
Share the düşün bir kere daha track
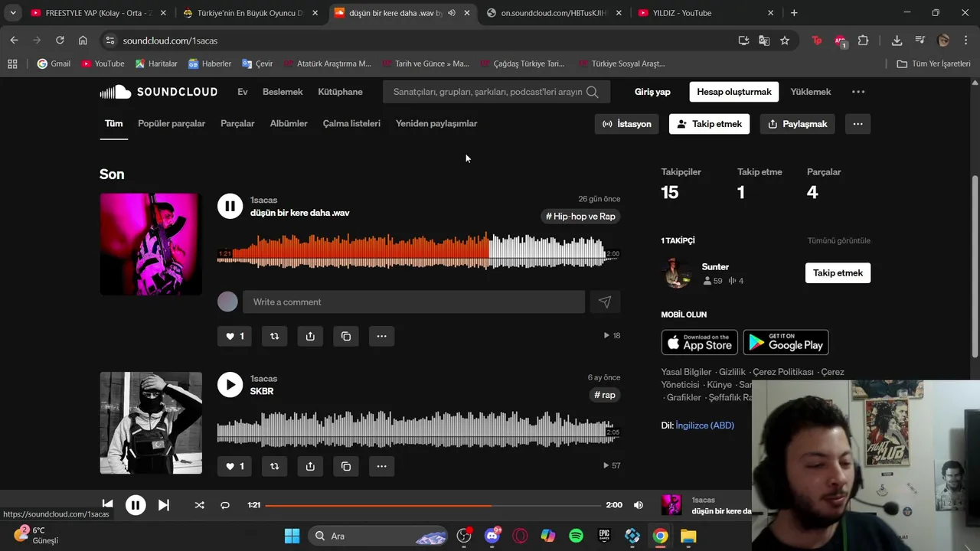pyautogui.click(x=310, y=336)
